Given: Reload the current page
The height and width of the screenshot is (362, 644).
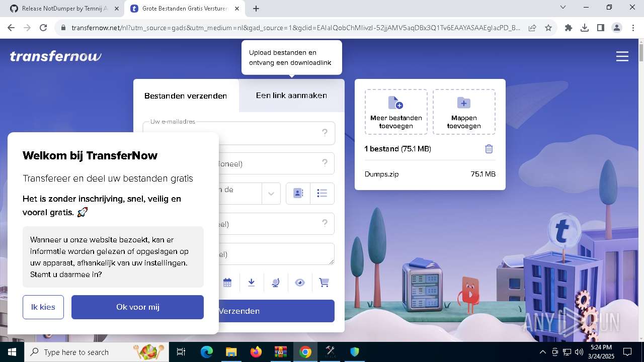Looking at the screenshot, I should (x=43, y=28).
